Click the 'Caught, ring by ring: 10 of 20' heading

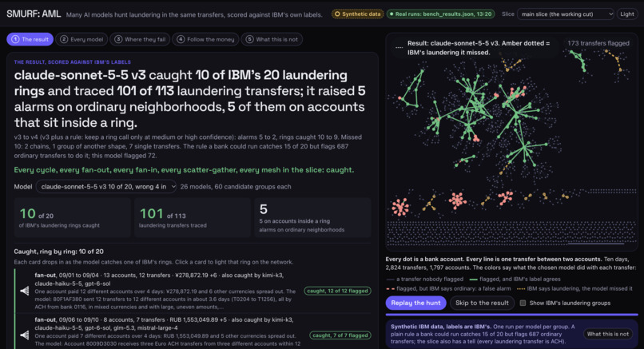(59, 252)
